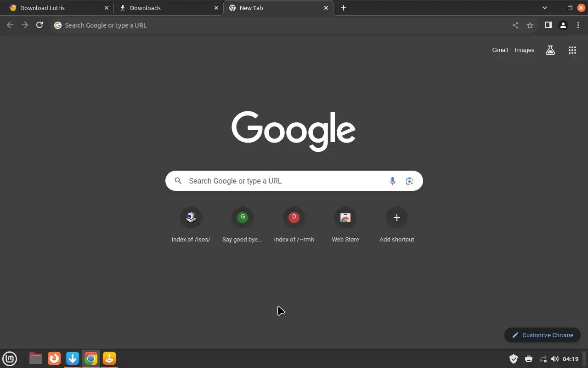Open the security shield tray icon
The height and width of the screenshot is (368, 588).
click(514, 359)
